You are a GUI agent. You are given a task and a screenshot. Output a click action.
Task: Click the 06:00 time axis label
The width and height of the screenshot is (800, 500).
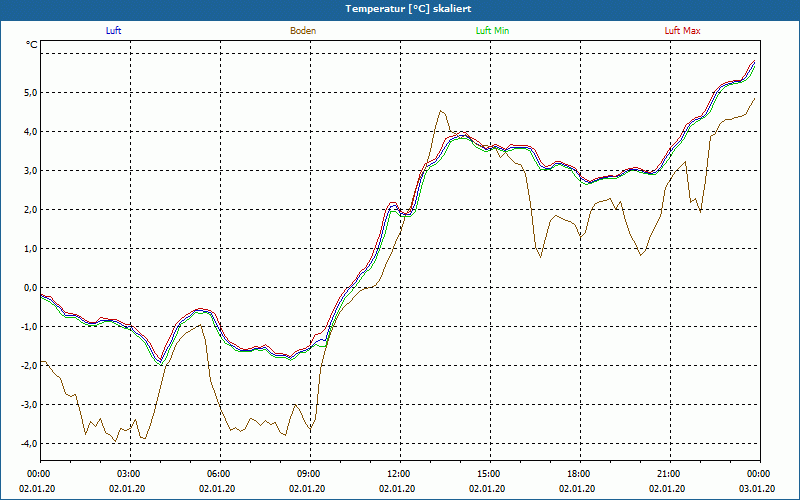(x=220, y=474)
